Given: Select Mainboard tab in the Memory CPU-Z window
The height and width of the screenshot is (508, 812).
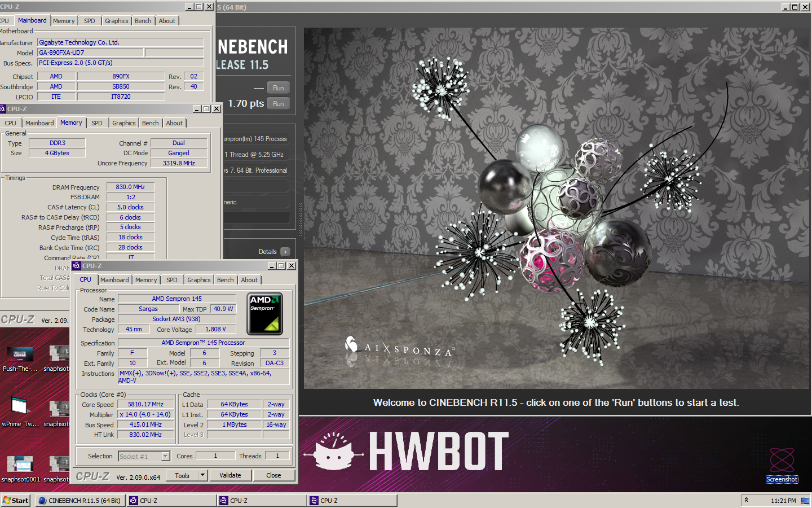Looking at the screenshot, I should click(x=39, y=123).
